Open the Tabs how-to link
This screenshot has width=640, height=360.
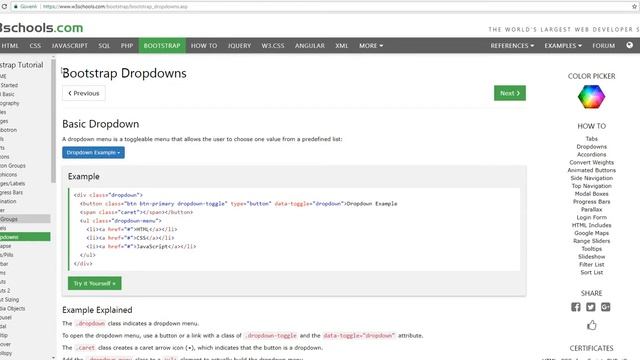pyautogui.click(x=591, y=139)
